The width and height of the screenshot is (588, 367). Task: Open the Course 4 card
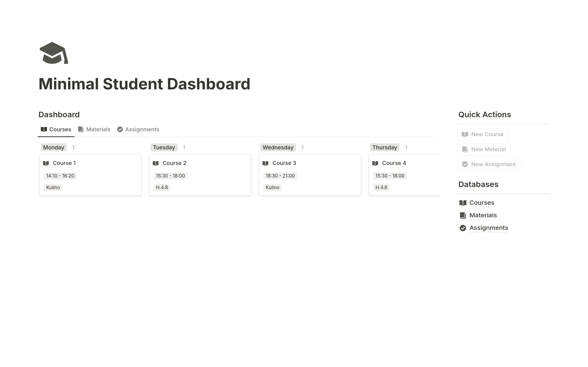point(394,163)
